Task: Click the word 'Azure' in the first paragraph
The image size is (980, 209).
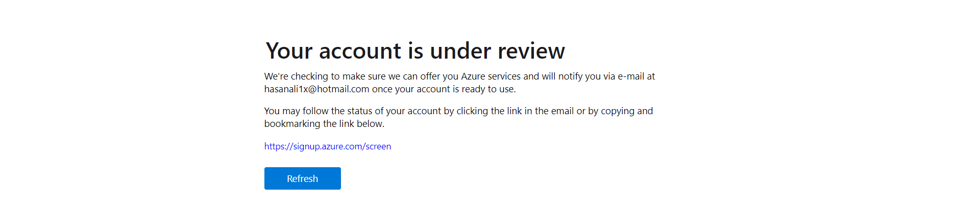Action: coord(473,76)
